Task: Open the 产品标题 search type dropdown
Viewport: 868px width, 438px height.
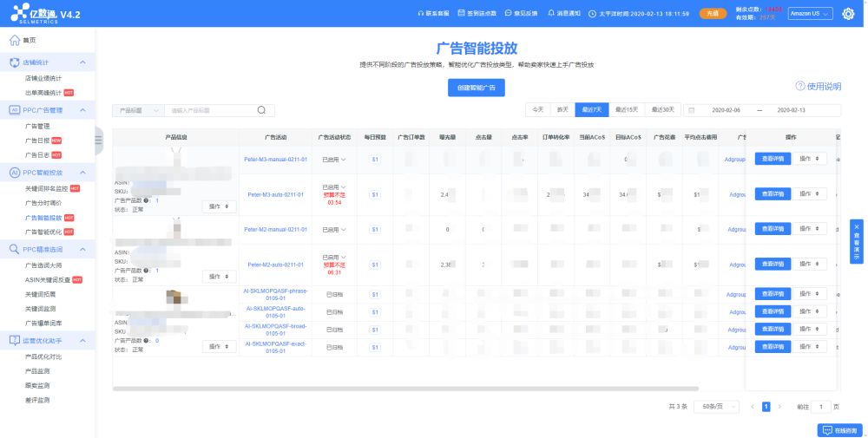Action: tap(138, 110)
